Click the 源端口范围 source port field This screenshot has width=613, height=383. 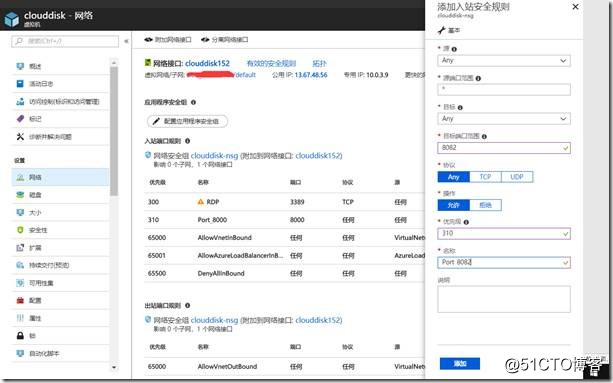tap(504, 89)
